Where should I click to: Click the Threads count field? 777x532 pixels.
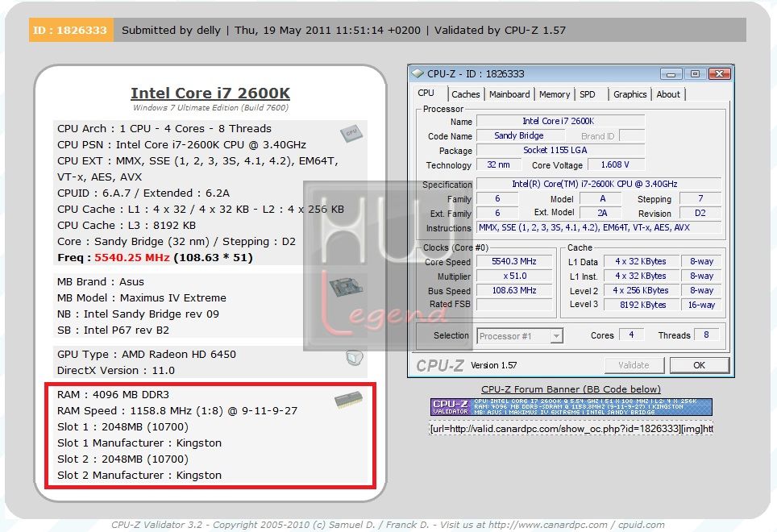point(707,335)
